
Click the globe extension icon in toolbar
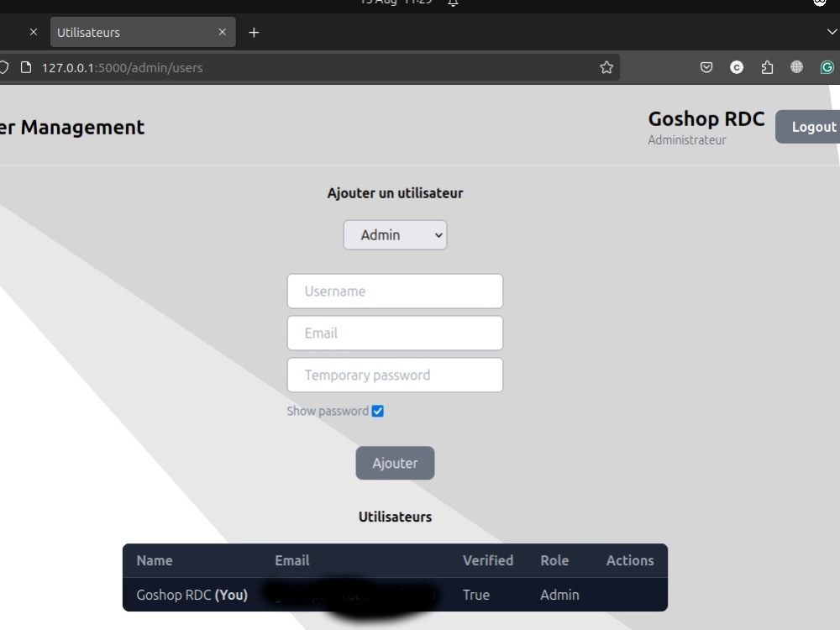[796, 67]
